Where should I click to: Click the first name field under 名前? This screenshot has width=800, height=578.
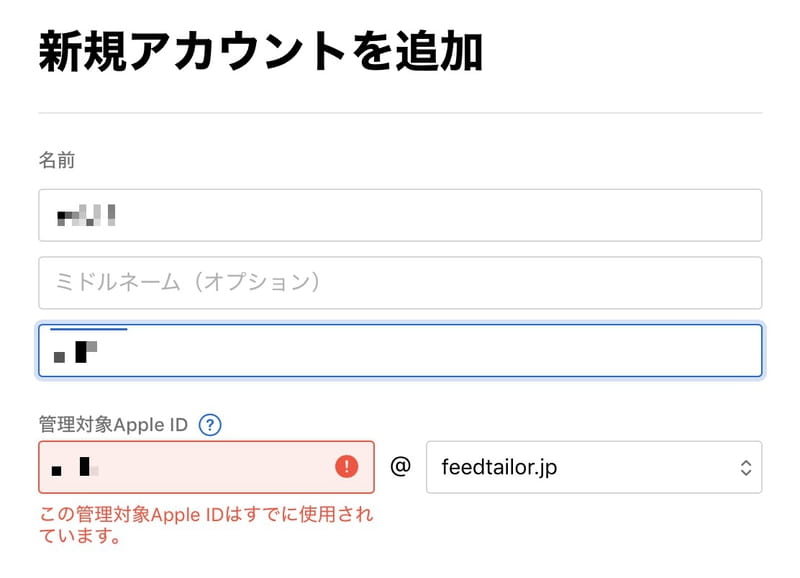[400, 215]
